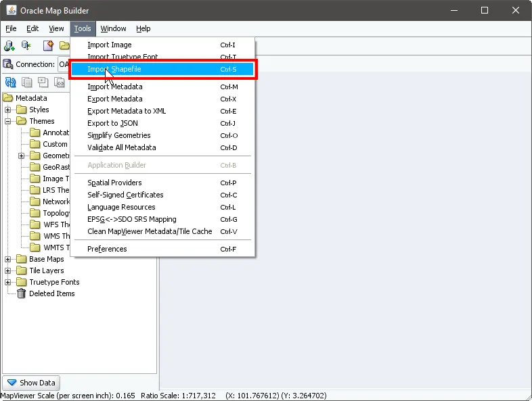
Task: Open the Help menu
Action: tap(143, 28)
